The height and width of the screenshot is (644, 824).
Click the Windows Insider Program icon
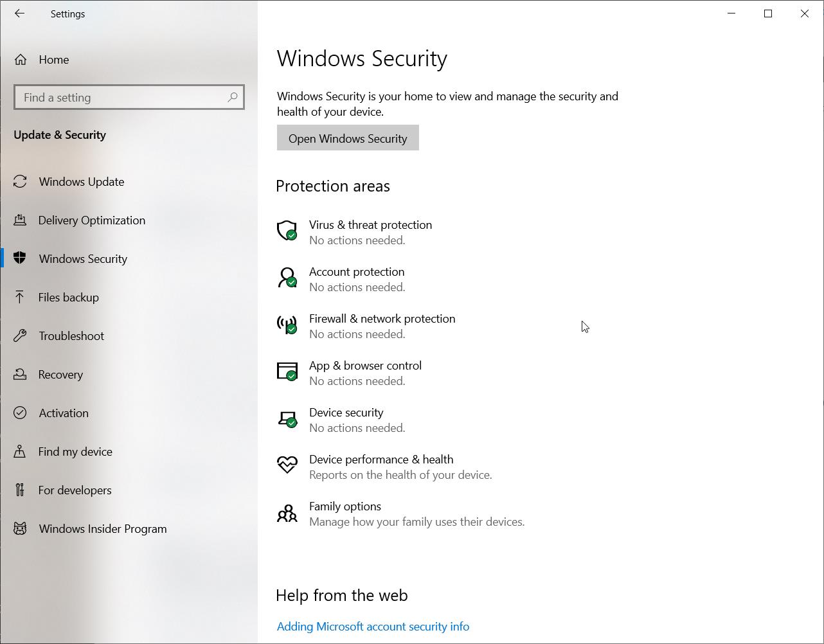pyautogui.click(x=20, y=528)
